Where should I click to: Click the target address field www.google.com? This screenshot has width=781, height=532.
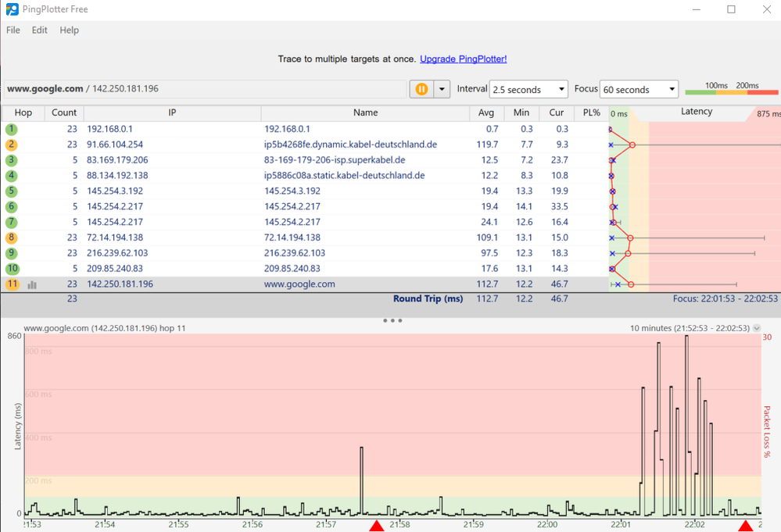(x=205, y=88)
